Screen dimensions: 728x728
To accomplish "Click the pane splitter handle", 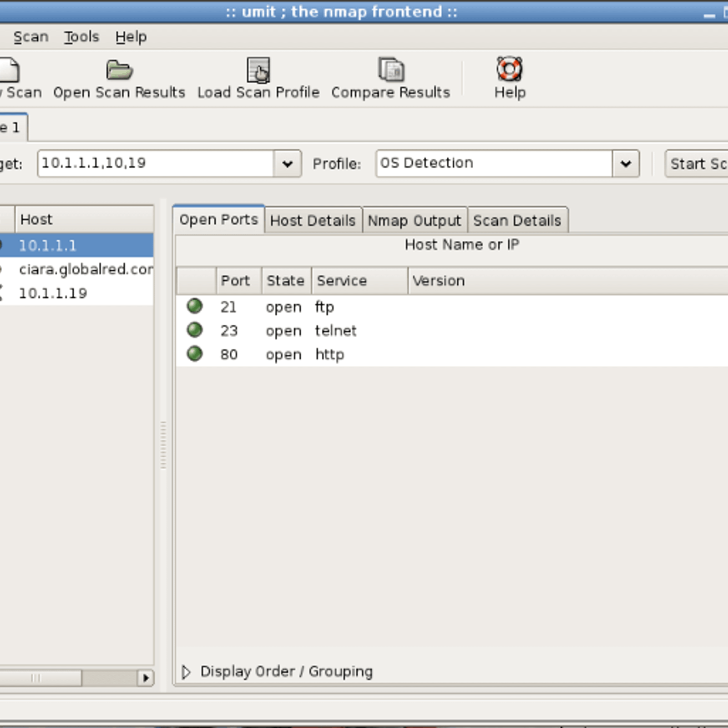I will pos(163,445).
